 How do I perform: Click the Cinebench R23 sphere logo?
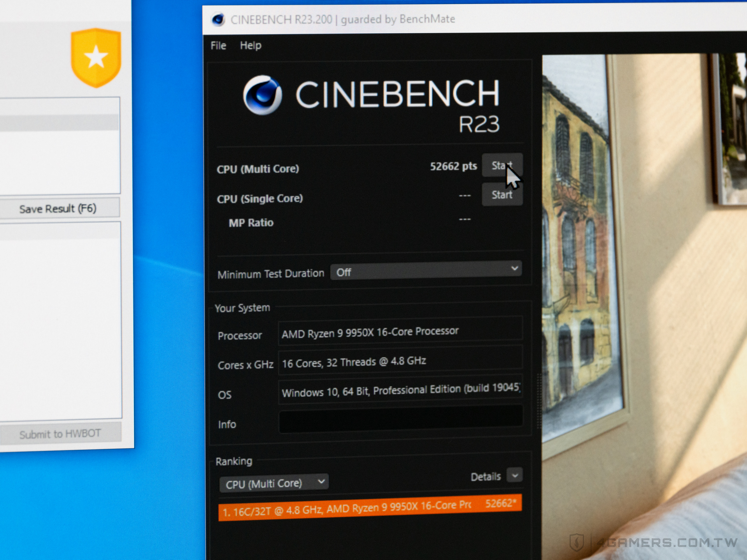click(x=262, y=95)
